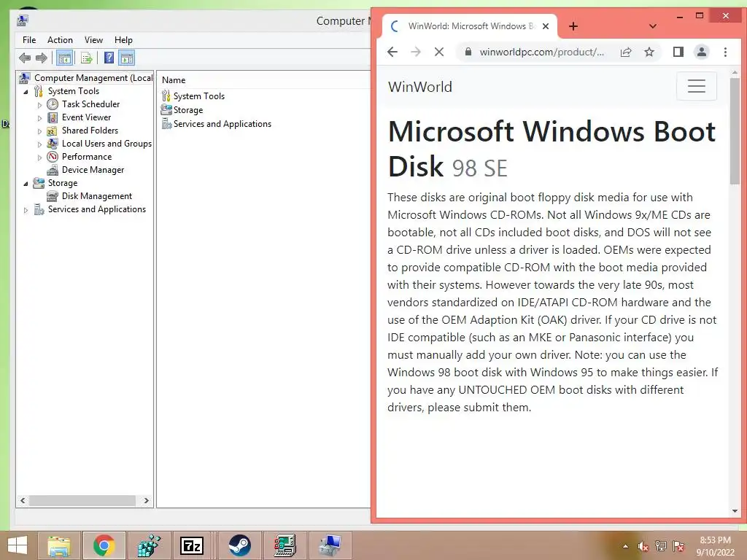747x560 pixels.
Task: Select Task Scheduler clock icon in tree
Action: (53, 104)
